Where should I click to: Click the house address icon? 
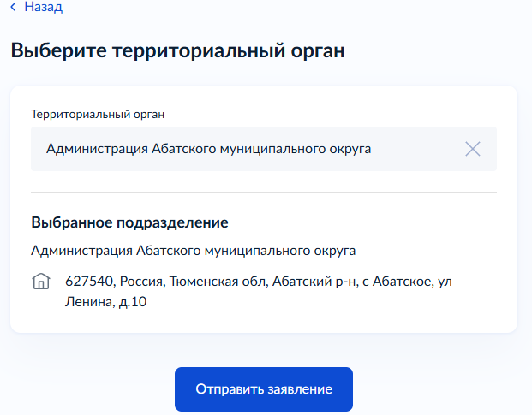(40, 282)
